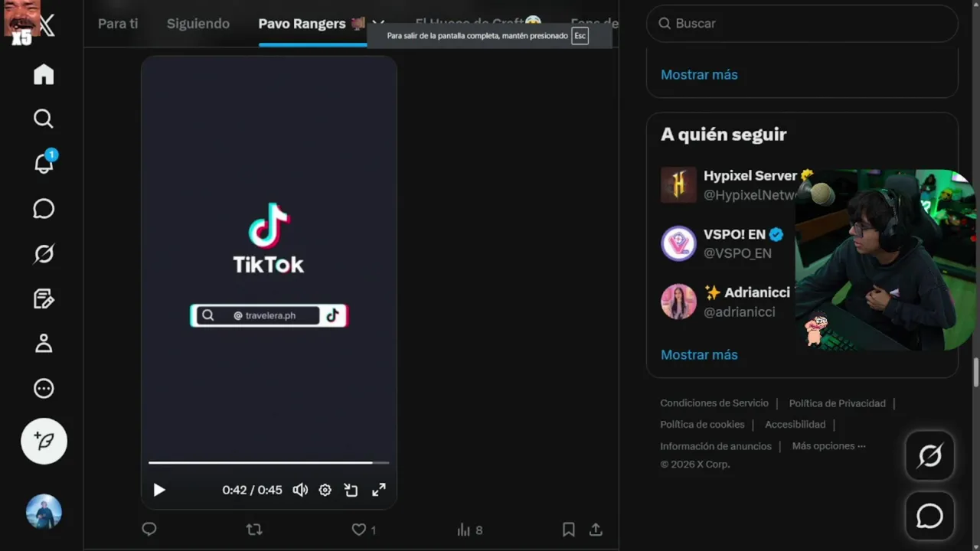The width and height of the screenshot is (980, 551).
Task: Expand Más opciones footer menu
Action: pos(828,445)
